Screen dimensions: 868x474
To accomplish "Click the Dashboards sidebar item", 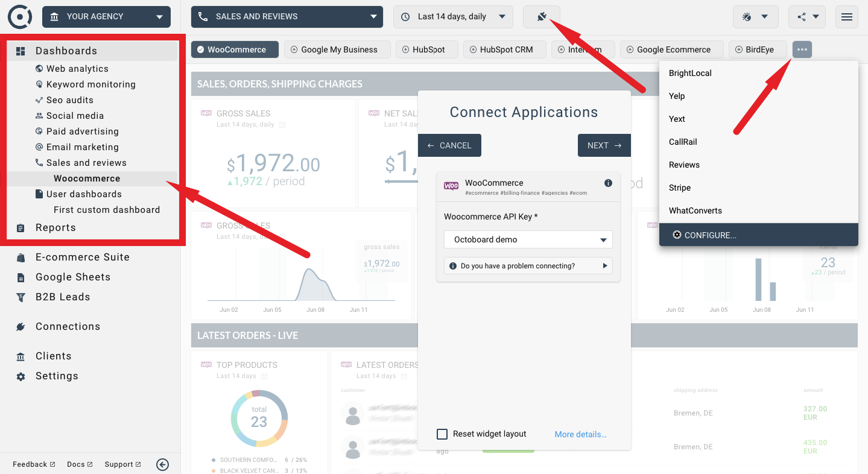I will click(x=92, y=51).
